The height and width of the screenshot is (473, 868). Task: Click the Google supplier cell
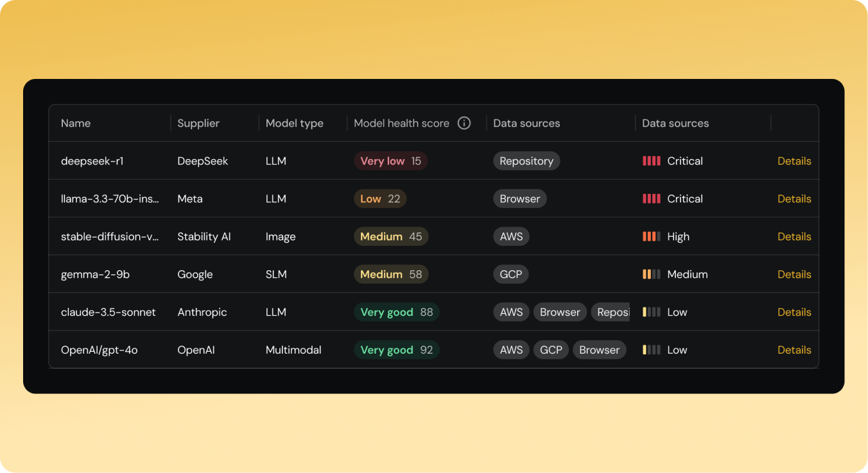[195, 275]
